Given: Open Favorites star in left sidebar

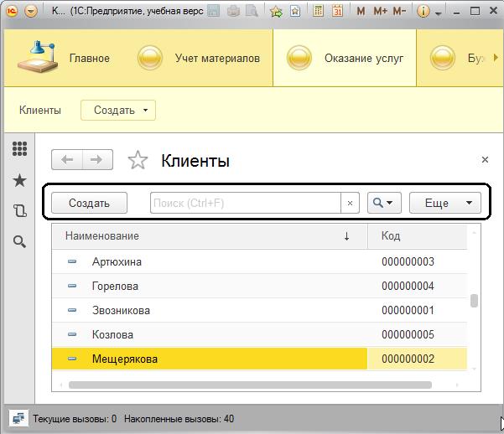Looking at the screenshot, I should 19,180.
